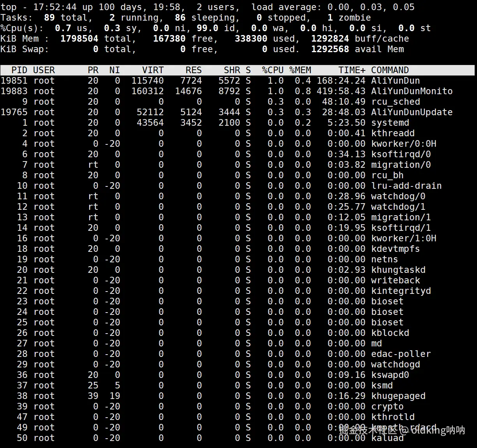
Task: Click the rcu_bh command text
Action: [x=387, y=175]
